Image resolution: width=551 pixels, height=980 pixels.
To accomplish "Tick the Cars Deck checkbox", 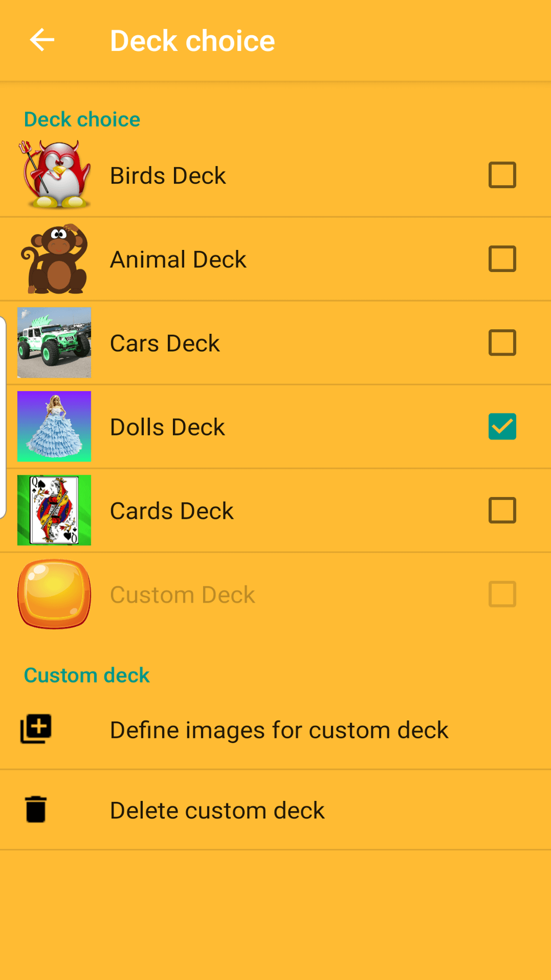I will tap(502, 342).
